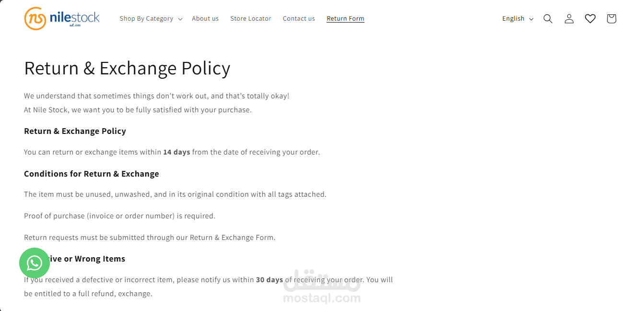Click the Conditions for Return & Exchange heading
This screenshot has width=644, height=311.
click(92, 174)
